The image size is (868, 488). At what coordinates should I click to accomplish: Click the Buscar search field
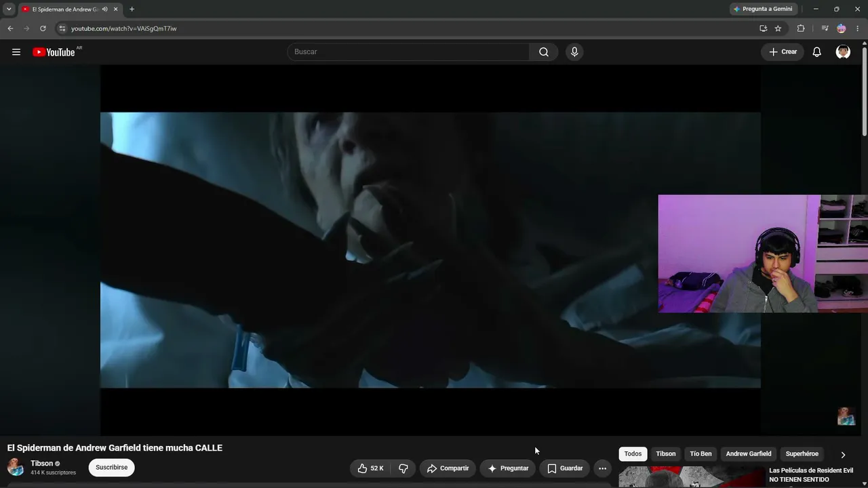point(408,52)
